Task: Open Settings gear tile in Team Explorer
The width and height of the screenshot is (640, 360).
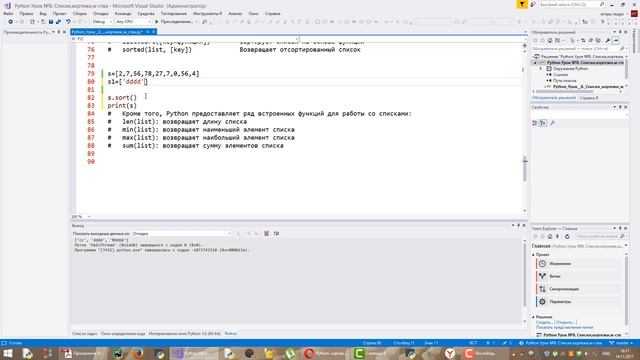Action: coord(579,302)
